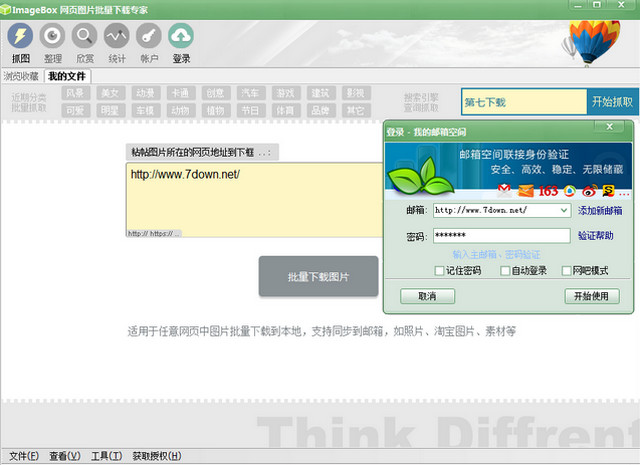
Task: Select the 品牌 category tag
Action: (x=321, y=110)
